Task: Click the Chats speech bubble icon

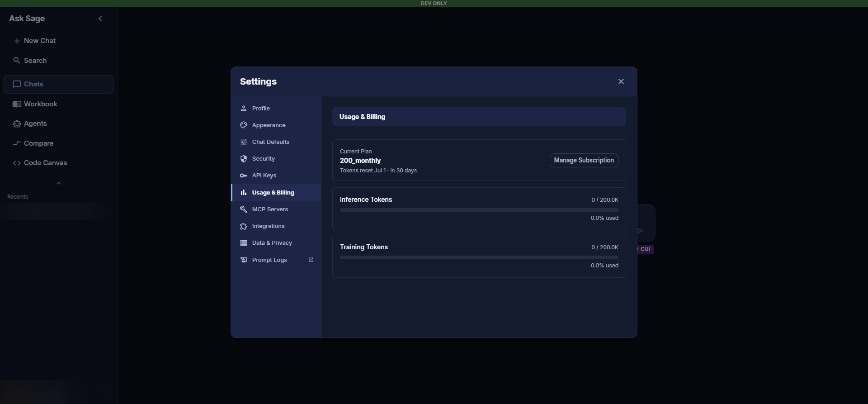Action: pos(17,84)
